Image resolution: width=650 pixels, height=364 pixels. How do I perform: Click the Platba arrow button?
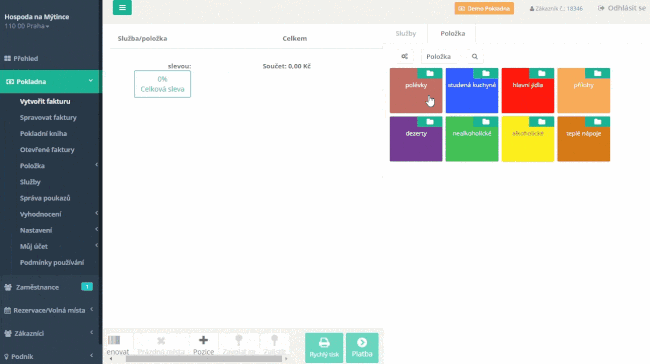pyautogui.click(x=362, y=347)
